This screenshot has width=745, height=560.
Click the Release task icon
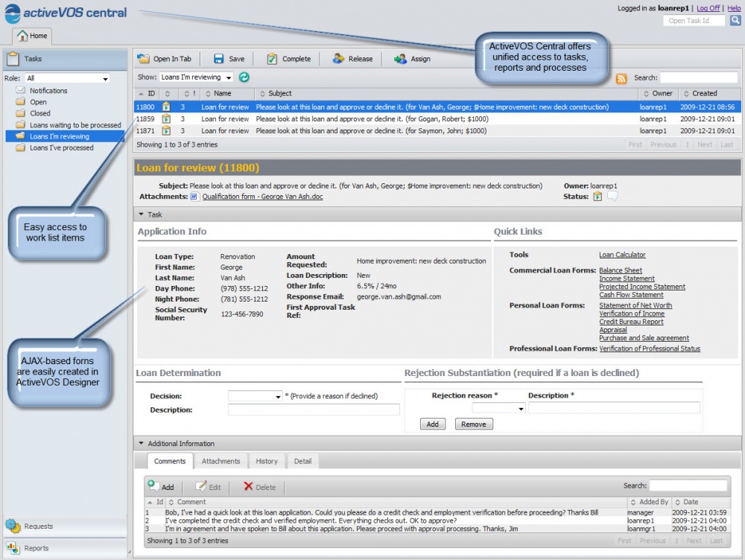(x=338, y=58)
